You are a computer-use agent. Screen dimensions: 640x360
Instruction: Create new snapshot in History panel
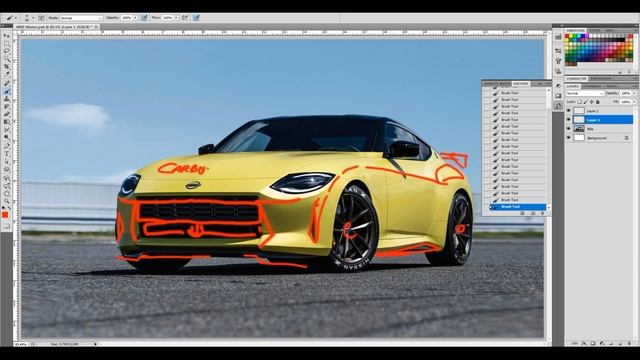pos(533,213)
